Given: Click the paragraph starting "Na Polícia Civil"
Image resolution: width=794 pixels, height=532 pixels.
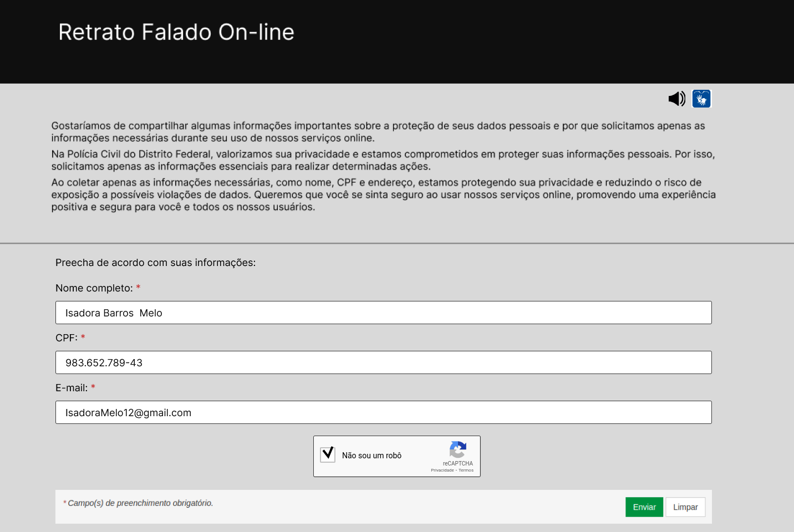Looking at the screenshot, I should pos(383,160).
